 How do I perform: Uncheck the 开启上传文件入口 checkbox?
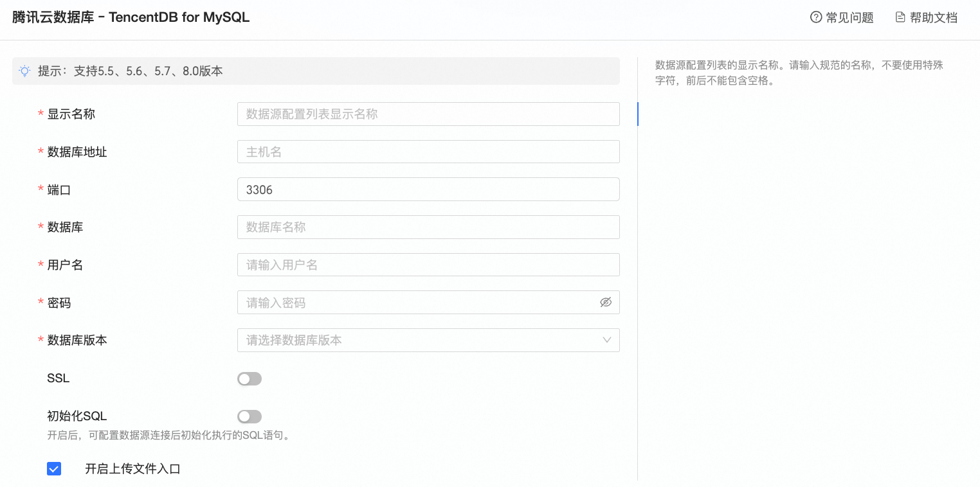tap(54, 469)
